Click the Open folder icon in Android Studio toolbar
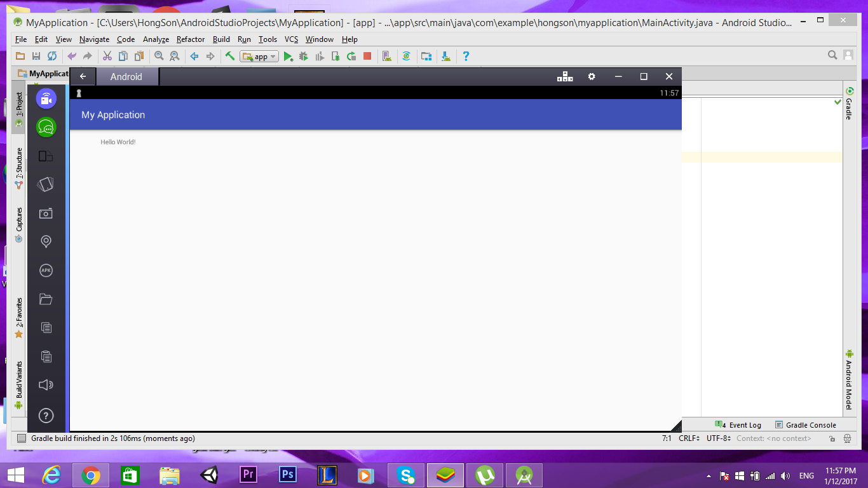 20,56
